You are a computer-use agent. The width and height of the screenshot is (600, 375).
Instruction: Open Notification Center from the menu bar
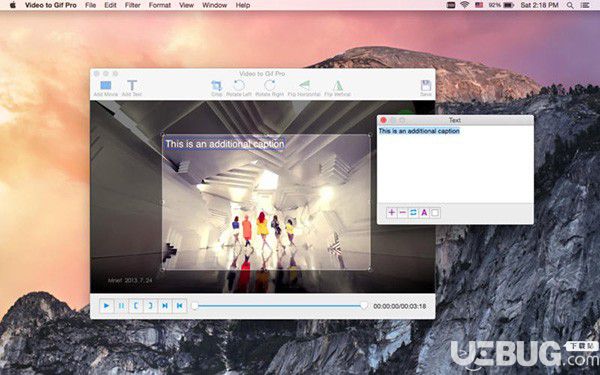[585, 5]
